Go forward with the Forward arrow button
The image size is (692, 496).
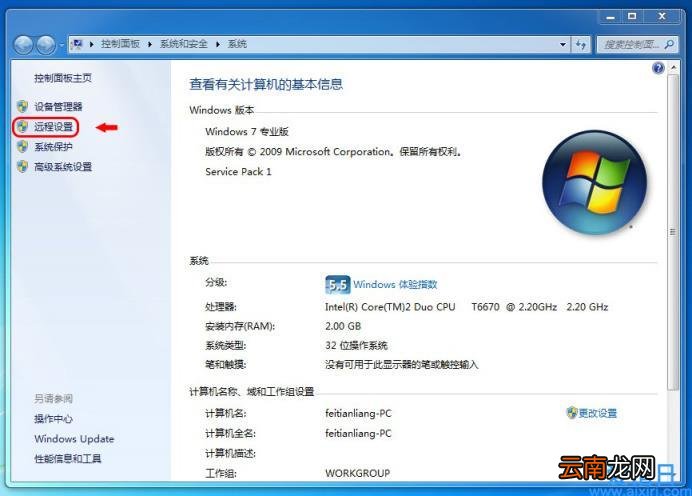pos(45,45)
